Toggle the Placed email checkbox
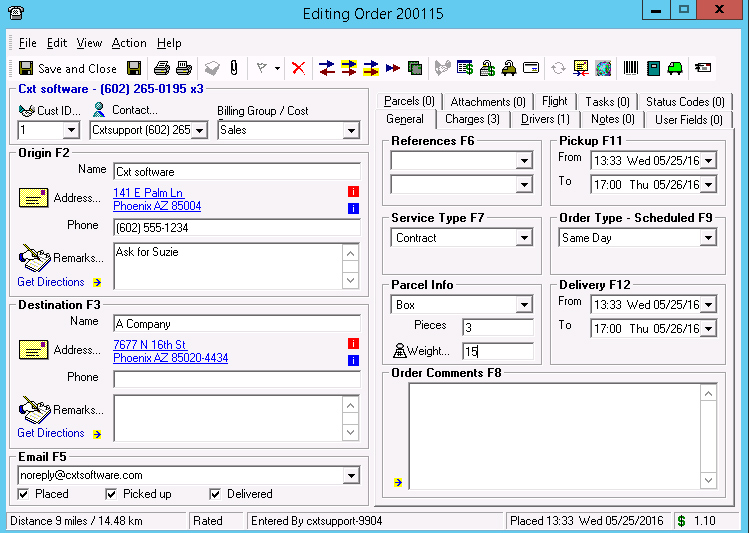This screenshot has height=533, width=749. (23, 494)
